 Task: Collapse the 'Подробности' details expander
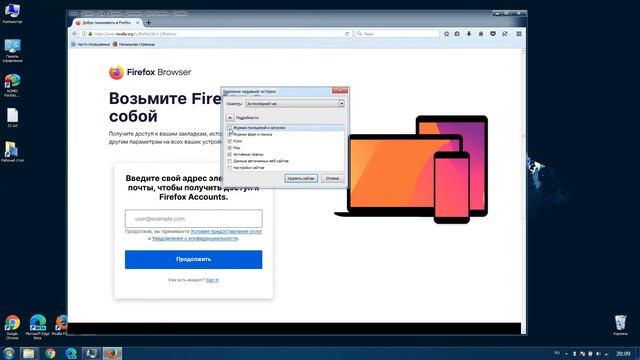coord(230,118)
